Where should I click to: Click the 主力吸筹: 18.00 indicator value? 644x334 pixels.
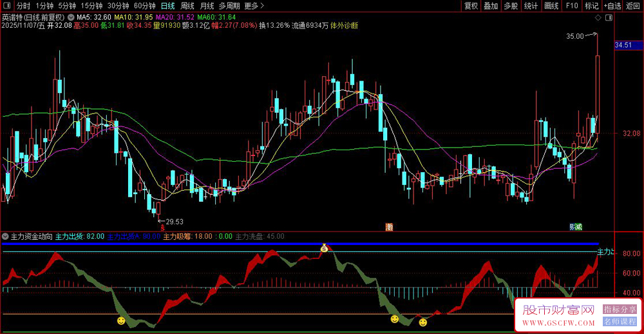point(187,237)
